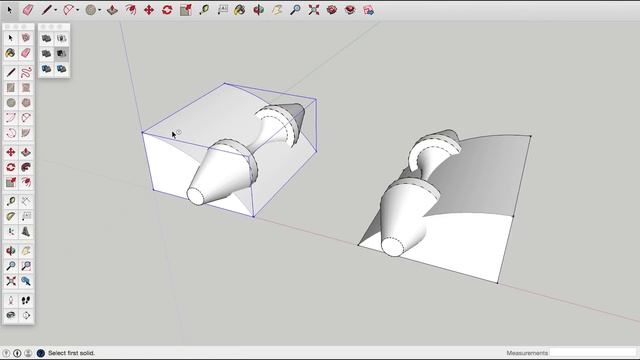The width and height of the screenshot is (640, 360).
Task: Pick the Arc tool in top toolbar
Action: pos(68,10)
